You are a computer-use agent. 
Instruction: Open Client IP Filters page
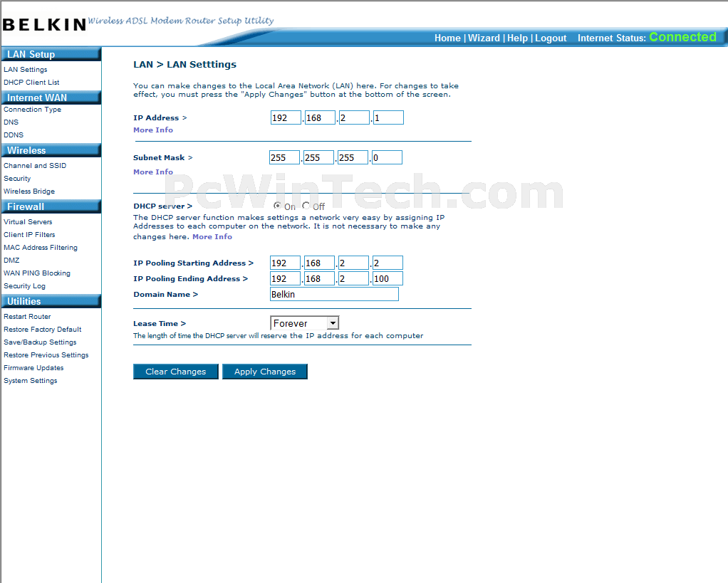pyautogui.click(x=29, y=235)
